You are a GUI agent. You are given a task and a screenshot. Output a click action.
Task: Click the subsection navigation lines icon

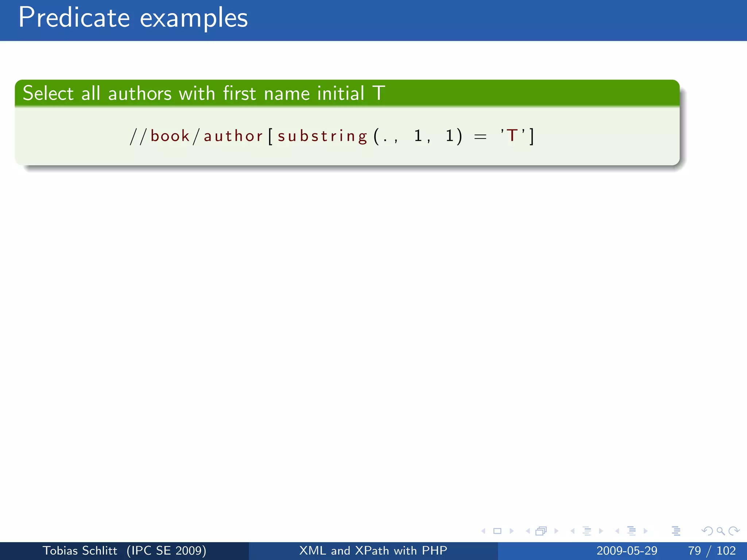click(587, 531)
